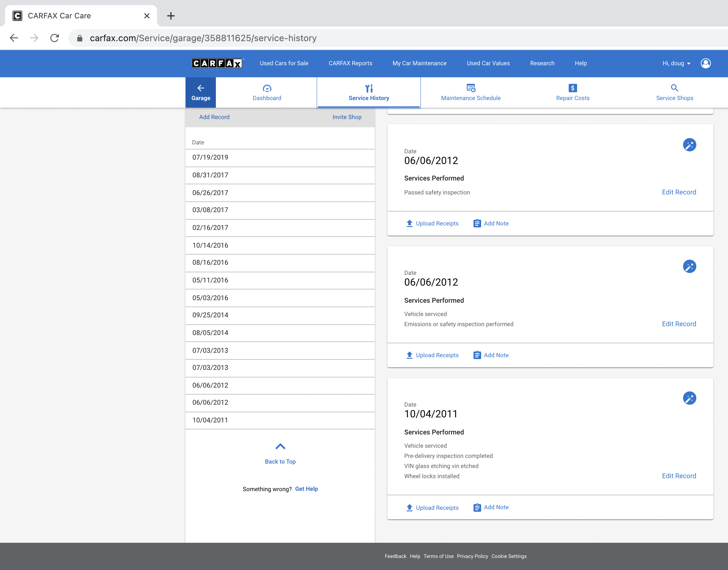The image size is (728, 570).
Task: Click Privacy Policy in footer
Action: pos(472,556)
